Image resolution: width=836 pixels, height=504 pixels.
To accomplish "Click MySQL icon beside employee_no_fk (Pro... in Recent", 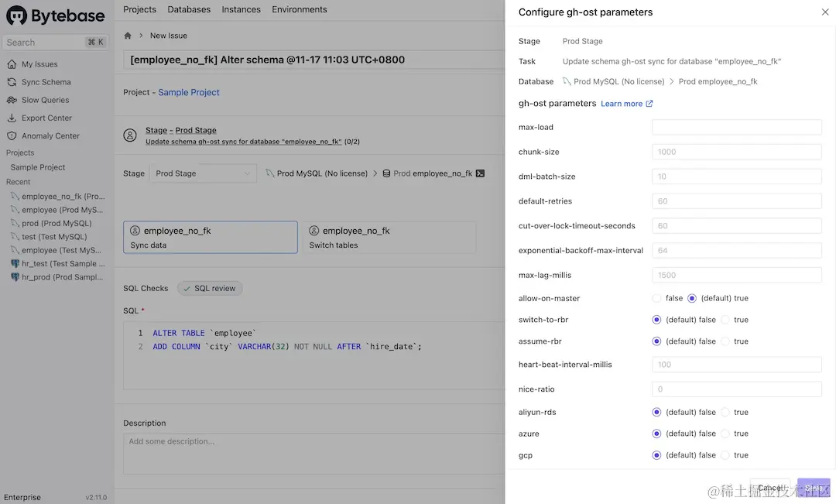I will pos(15,197).
